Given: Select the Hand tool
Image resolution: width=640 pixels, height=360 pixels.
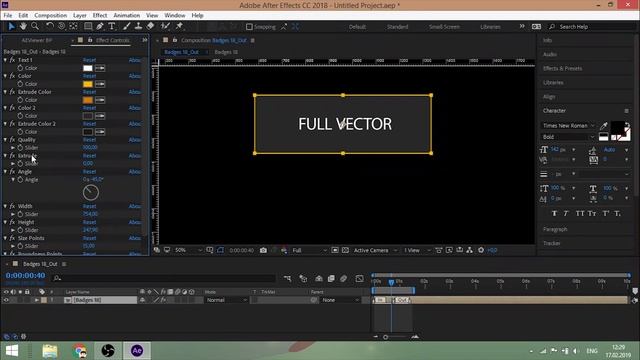Looking at the screenshot, I should pos(23,27).
